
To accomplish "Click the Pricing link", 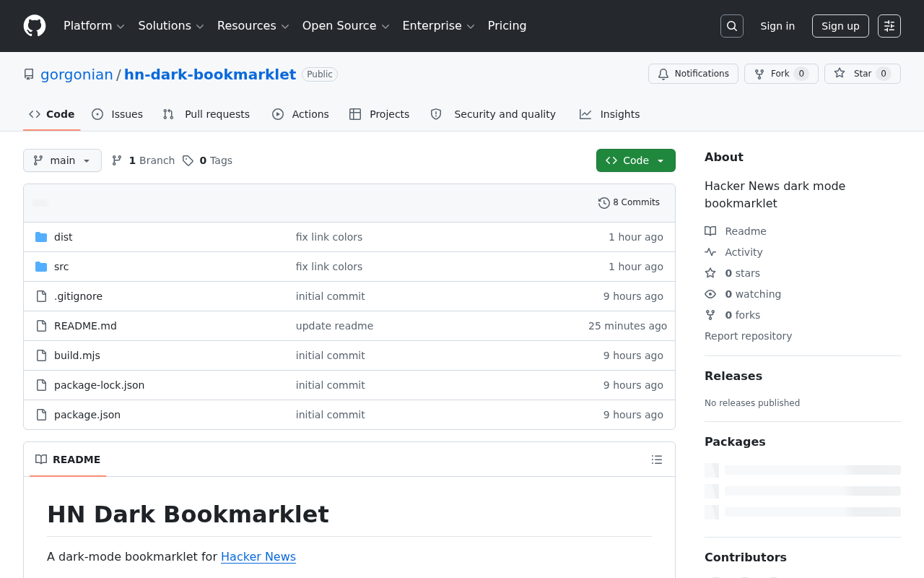I will click(x=507, y=26).
